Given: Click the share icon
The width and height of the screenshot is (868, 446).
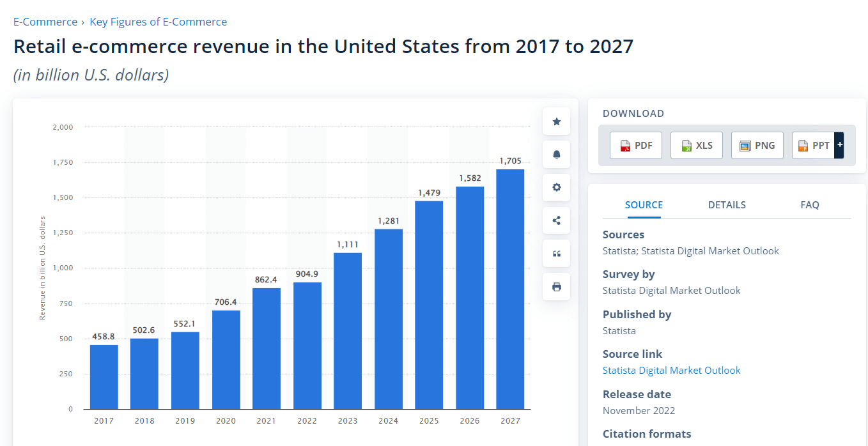Looking at the screenshot, I should click(x=556, y=220).
